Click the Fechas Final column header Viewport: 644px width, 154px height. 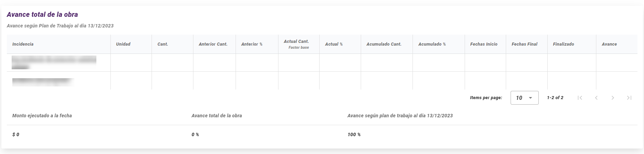524,44
